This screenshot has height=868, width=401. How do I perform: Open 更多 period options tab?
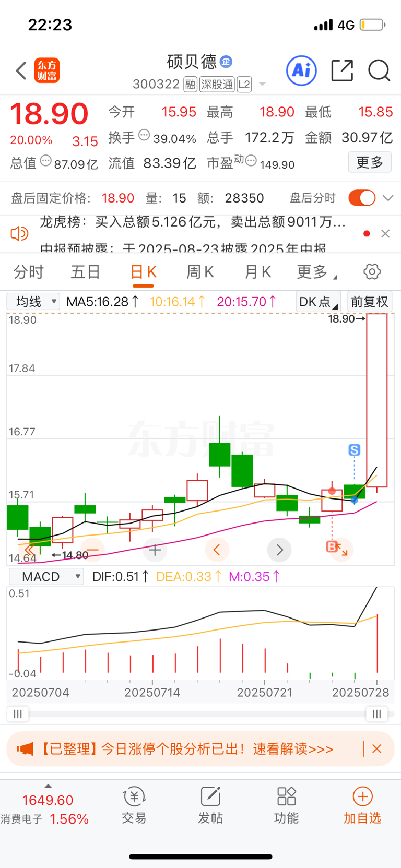coord(316,272)
